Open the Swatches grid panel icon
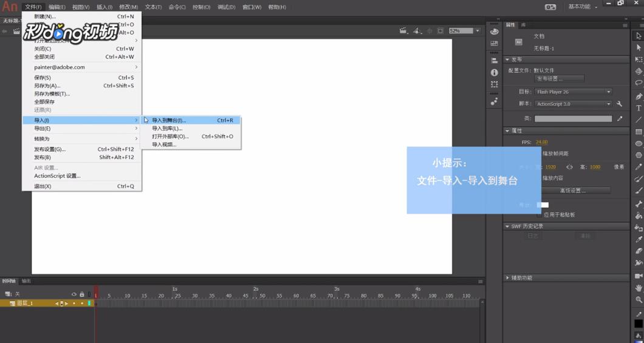 click(494, 43)
